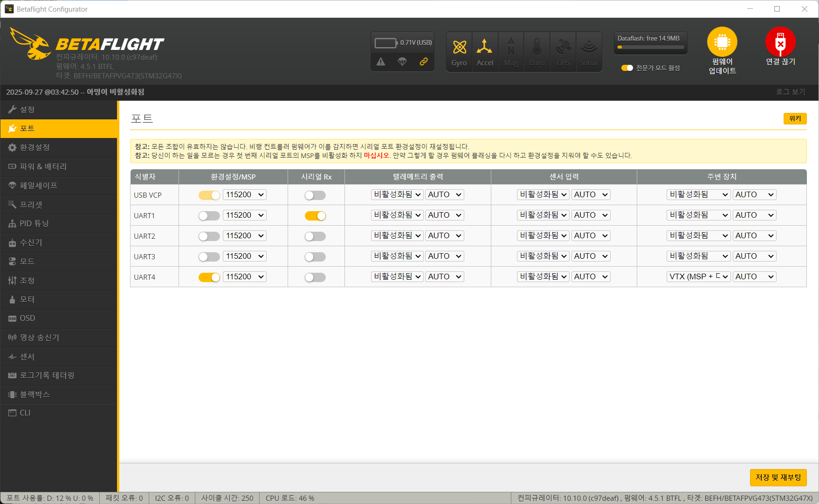Click the parachute icon beside 페일세이프
The width and height of the screenshot is (819, 504).
pos(12,186)
